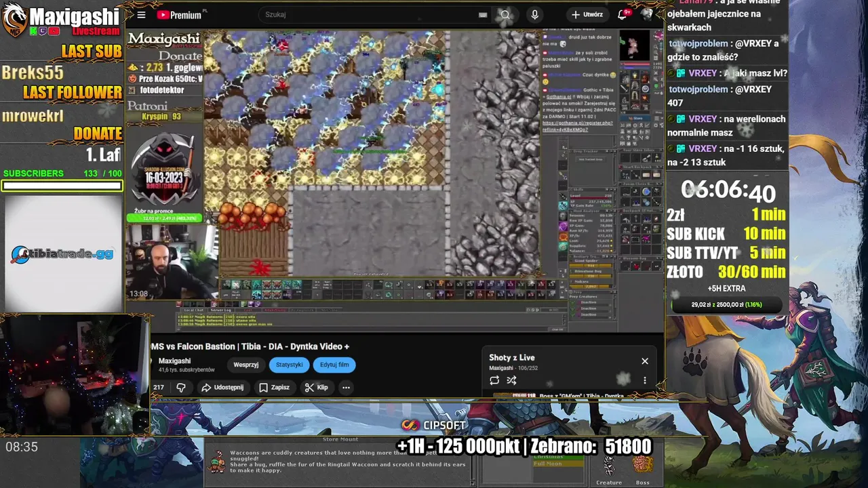
Task: Click the video title MS vs Falcon Bastion
Action: pos(250,346)
